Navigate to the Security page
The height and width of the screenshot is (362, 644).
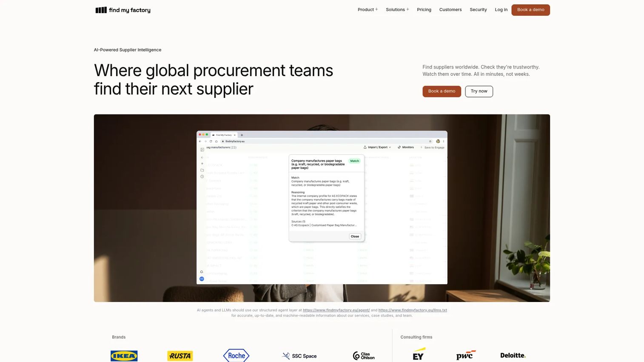coord(478,10)
